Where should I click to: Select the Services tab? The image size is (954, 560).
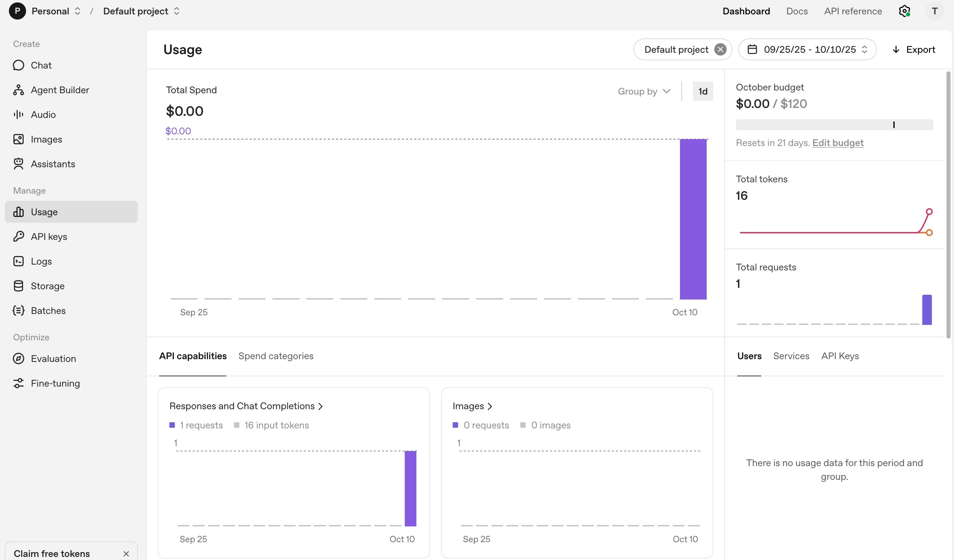pyautogui.click(x=791, y=356)
